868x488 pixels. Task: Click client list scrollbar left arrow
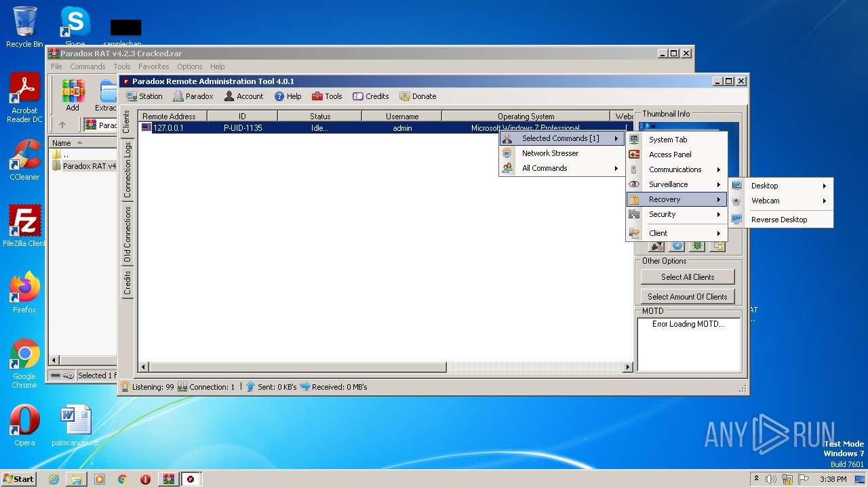(144, 367)
